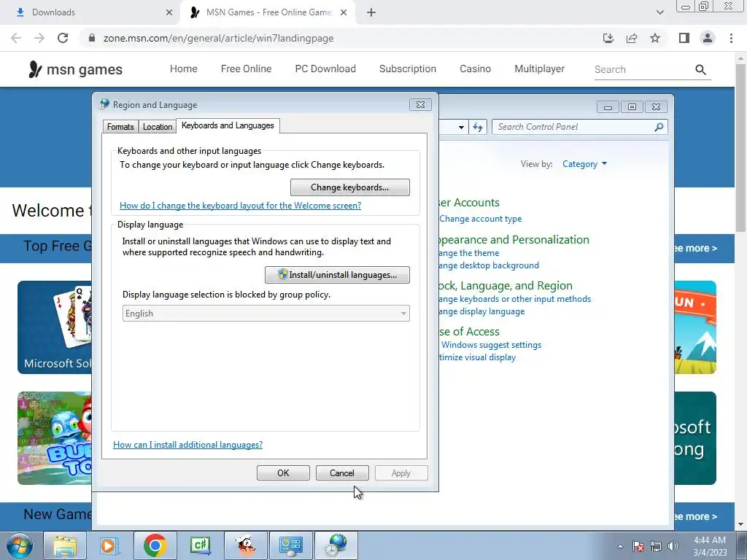The width and height of the screenshot is (747, 560).
Task: Open Windows Media Player taskbar icon
Action: coord(109,545)
